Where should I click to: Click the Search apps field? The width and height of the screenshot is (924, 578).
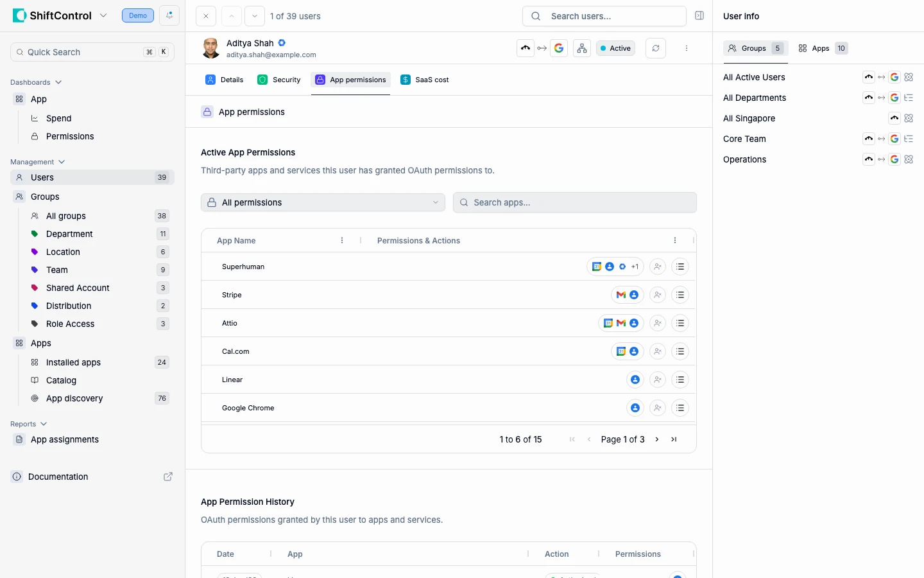(575, 202)
